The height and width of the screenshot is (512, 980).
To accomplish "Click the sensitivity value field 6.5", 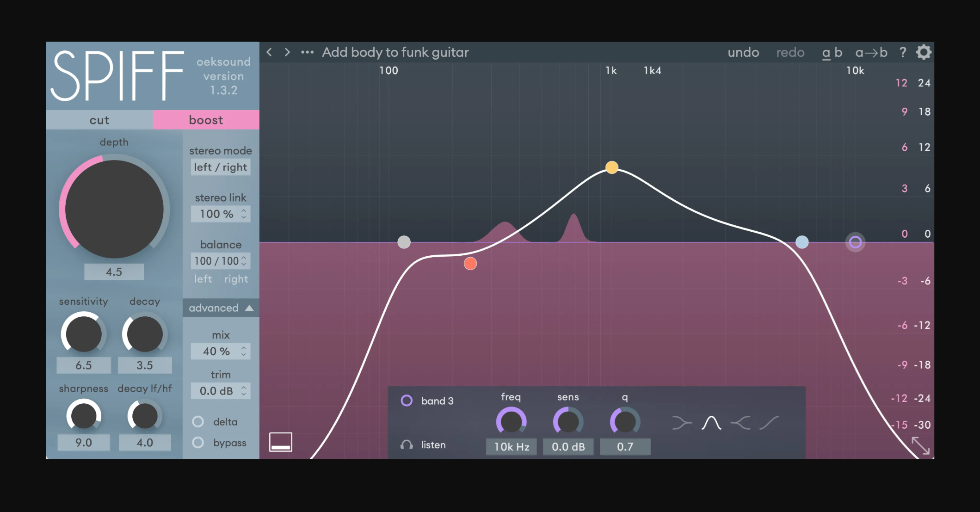I will (x=84, y=365).
